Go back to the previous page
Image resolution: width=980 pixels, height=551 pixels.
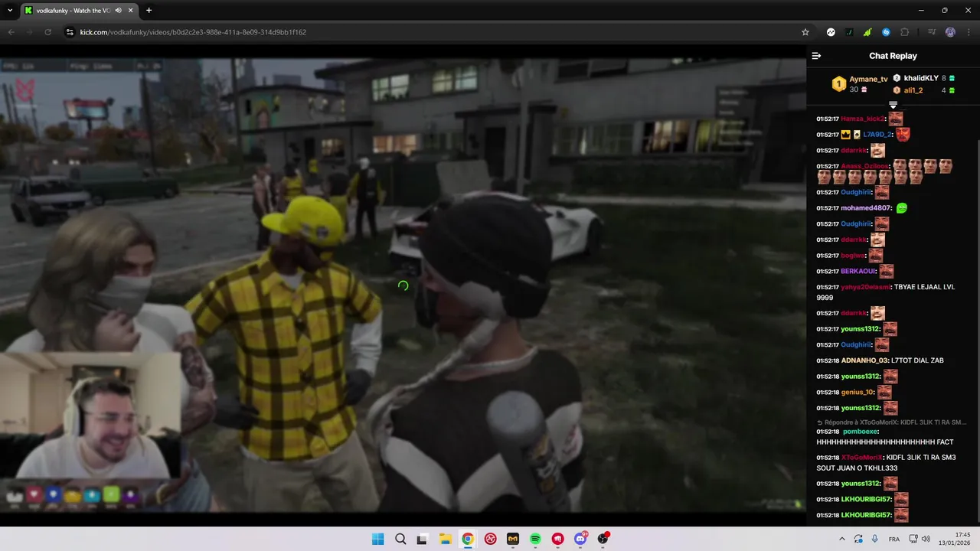(11, 32)
